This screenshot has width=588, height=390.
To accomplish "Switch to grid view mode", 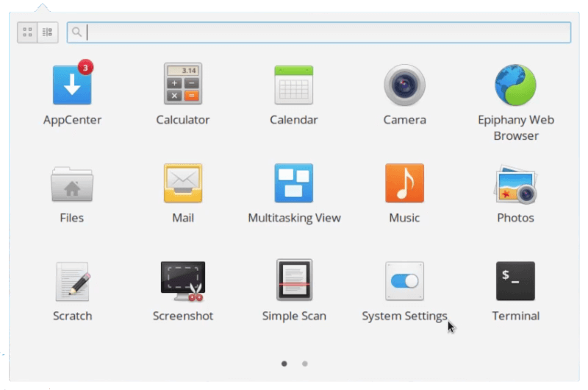I will (27, 32).
